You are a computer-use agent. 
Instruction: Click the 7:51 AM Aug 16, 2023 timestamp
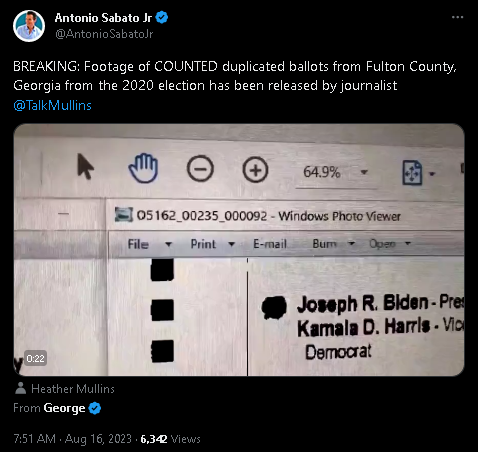72,439
